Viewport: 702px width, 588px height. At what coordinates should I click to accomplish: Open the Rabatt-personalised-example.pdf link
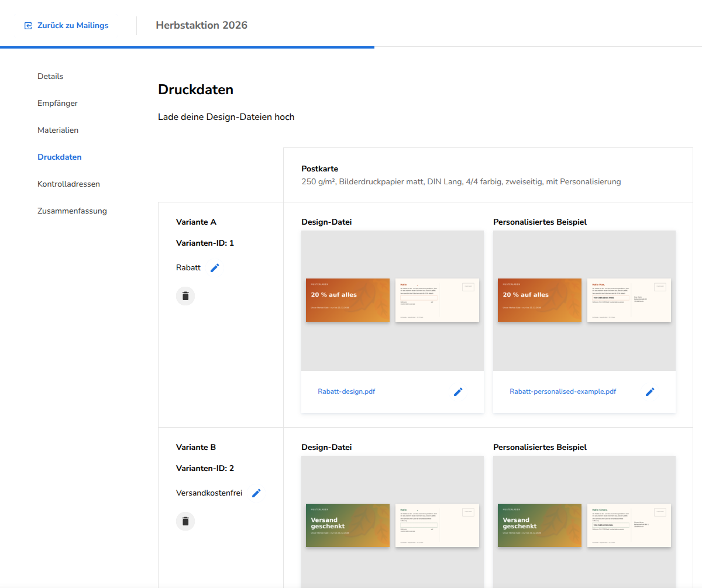[x=563, y=391]
